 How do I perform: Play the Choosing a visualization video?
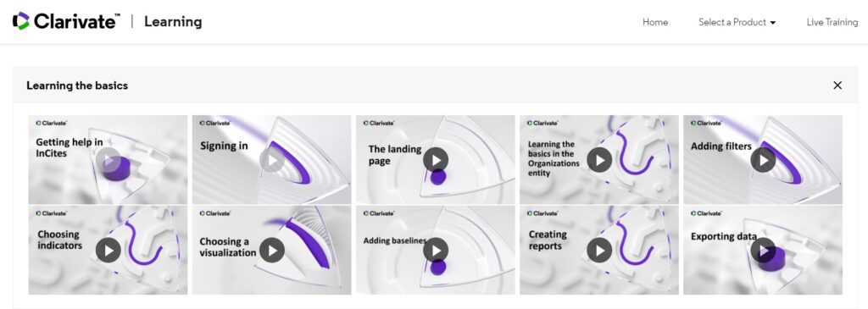point(272,251)
